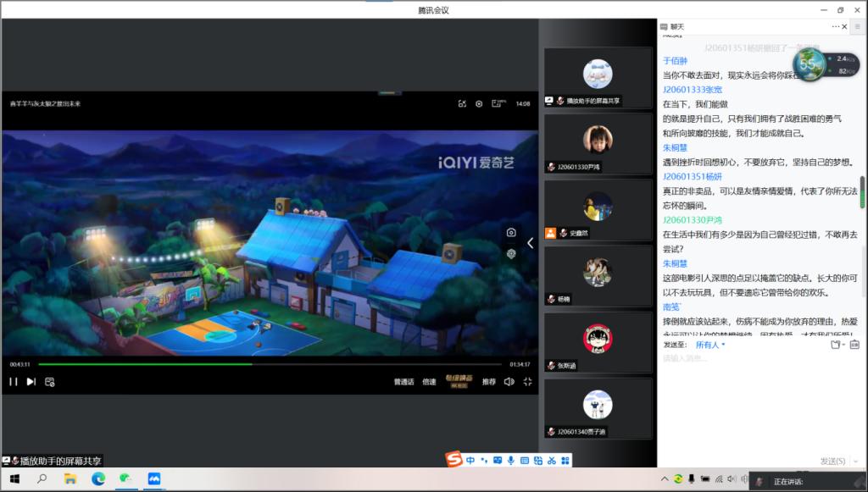Open the chat panel hamburger menu
Viewport: 868px width, 492px height.
(856, 27)
